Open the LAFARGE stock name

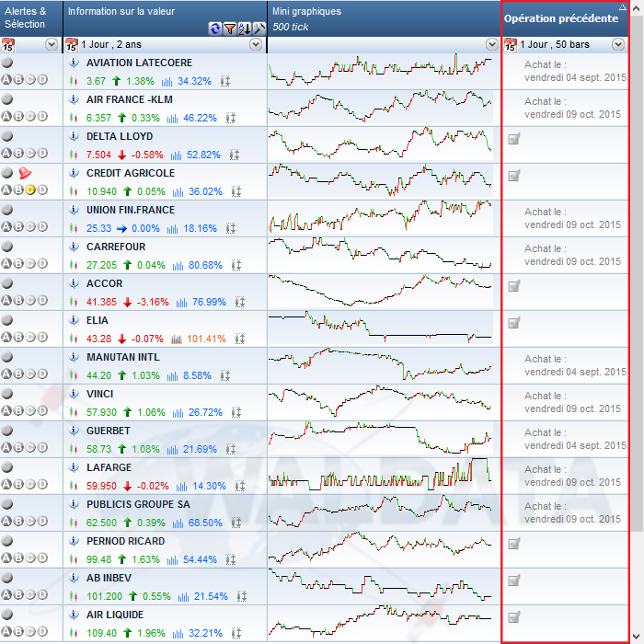pos(109,467)
